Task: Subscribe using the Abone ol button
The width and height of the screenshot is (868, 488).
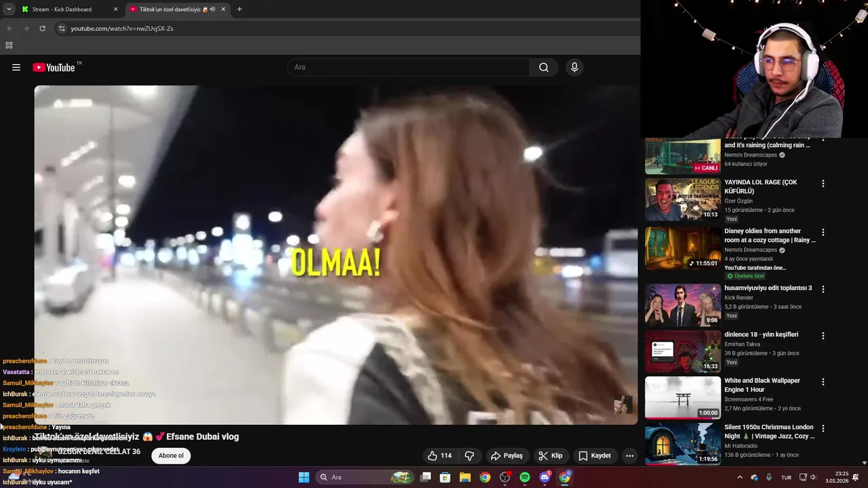Action: click(x=171, y=455)
